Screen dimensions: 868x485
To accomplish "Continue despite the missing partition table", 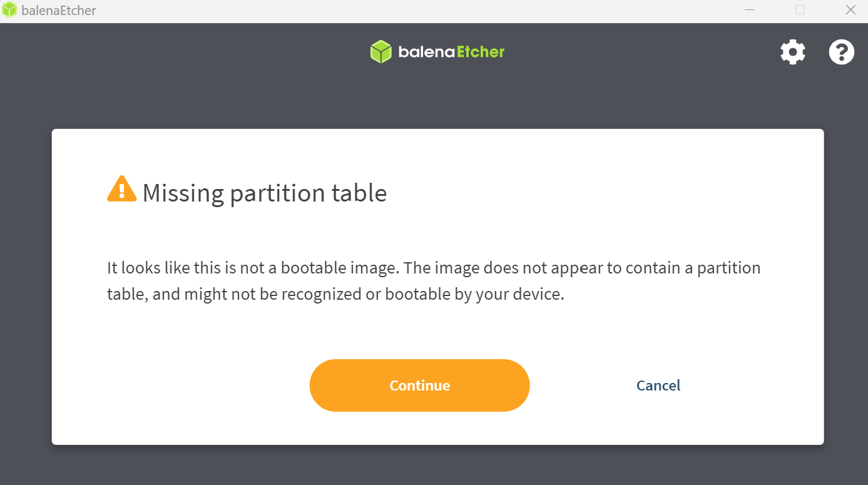I will pos(420,385).
